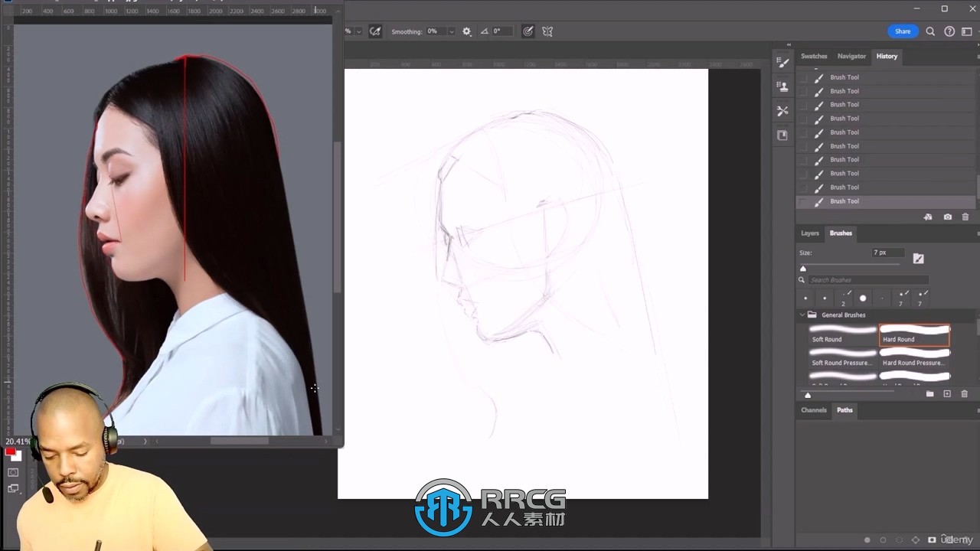
Task: Select the Soft Round Pressure brush
Action: tap(843, 357)
